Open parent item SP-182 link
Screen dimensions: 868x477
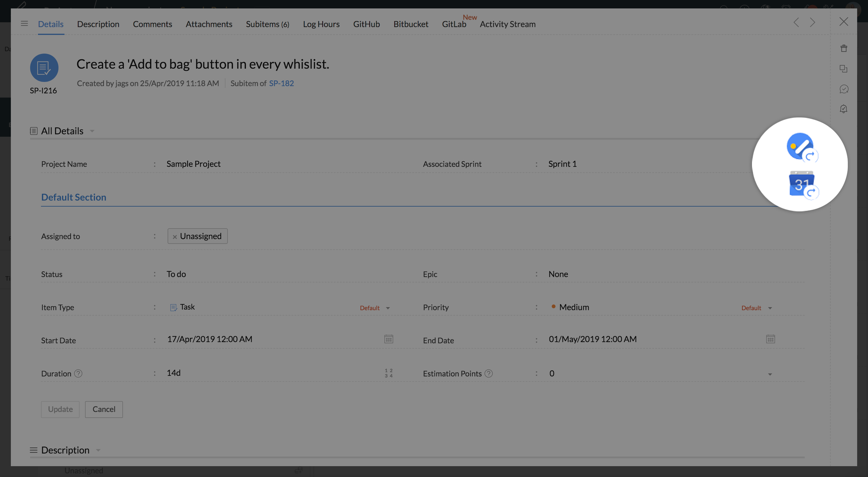click(281, 83)
